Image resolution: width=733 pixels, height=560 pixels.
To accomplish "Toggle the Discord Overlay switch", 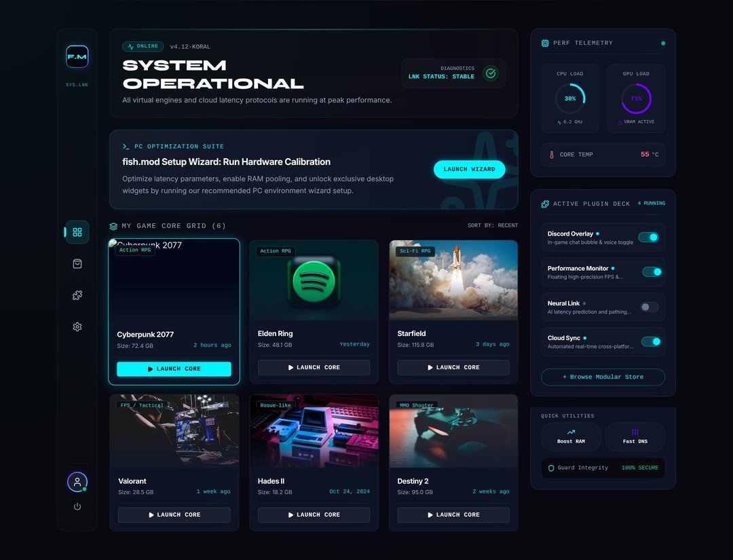I will click(x=648, y=237).
